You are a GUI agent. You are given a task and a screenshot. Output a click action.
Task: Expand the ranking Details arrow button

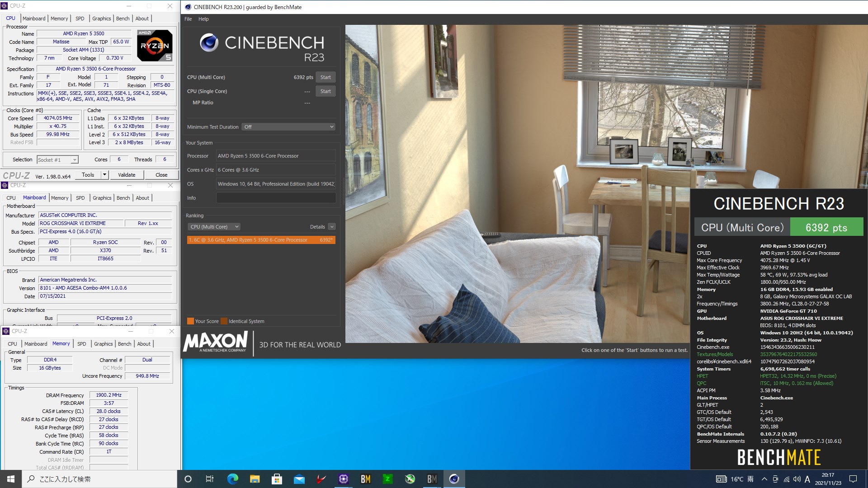coord(332,227)
